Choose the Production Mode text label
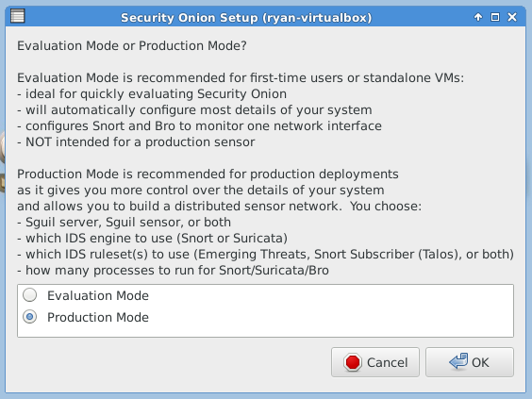This screenshot has height=399, width=532. point(98,317)
